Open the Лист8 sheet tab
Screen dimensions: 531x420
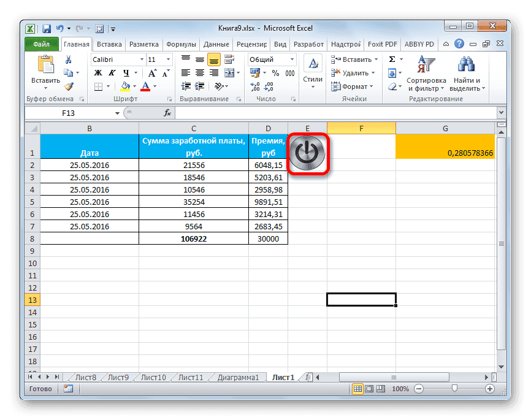pos(85,377)
